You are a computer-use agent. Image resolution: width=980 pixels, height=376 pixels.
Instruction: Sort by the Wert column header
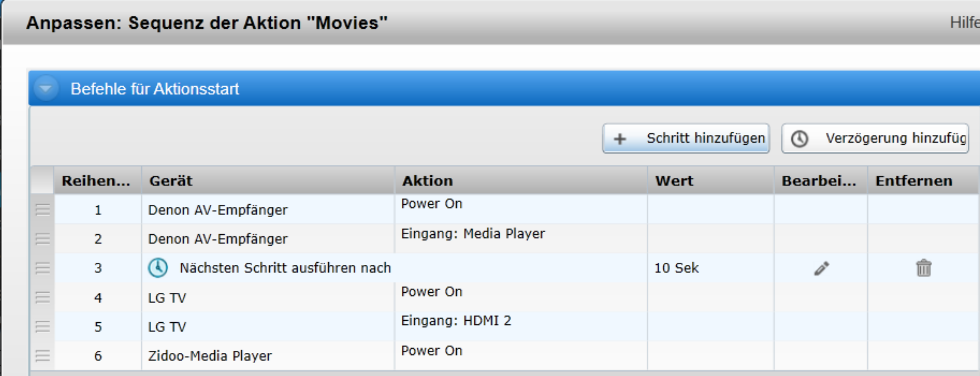click(674, 181)
